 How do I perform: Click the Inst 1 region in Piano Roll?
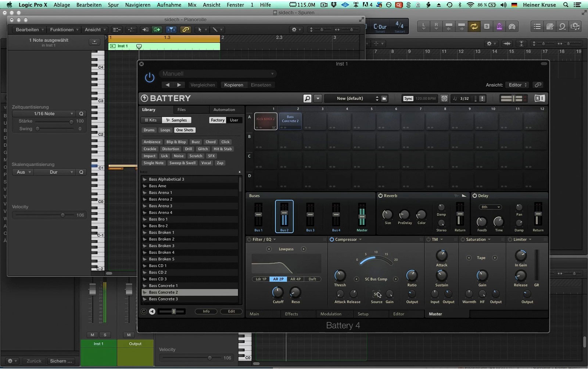[x=164, y=46]
